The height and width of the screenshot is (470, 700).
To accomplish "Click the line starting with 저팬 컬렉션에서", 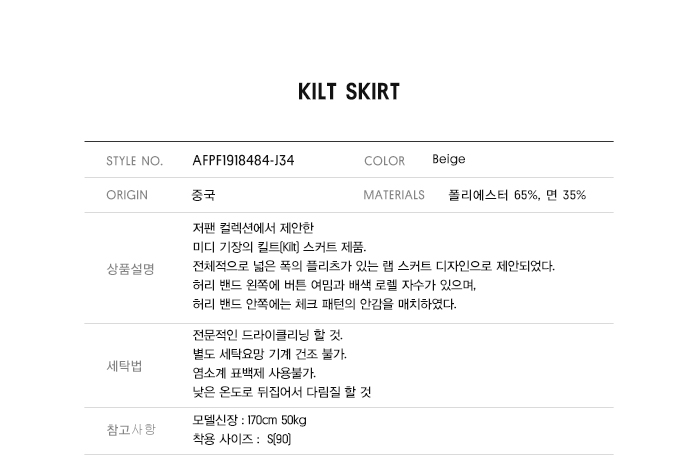I will tap(253, 229).
